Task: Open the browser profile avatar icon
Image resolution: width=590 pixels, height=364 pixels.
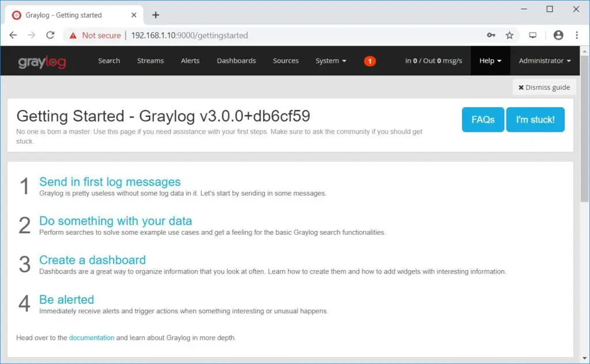Action: (558, 35)
